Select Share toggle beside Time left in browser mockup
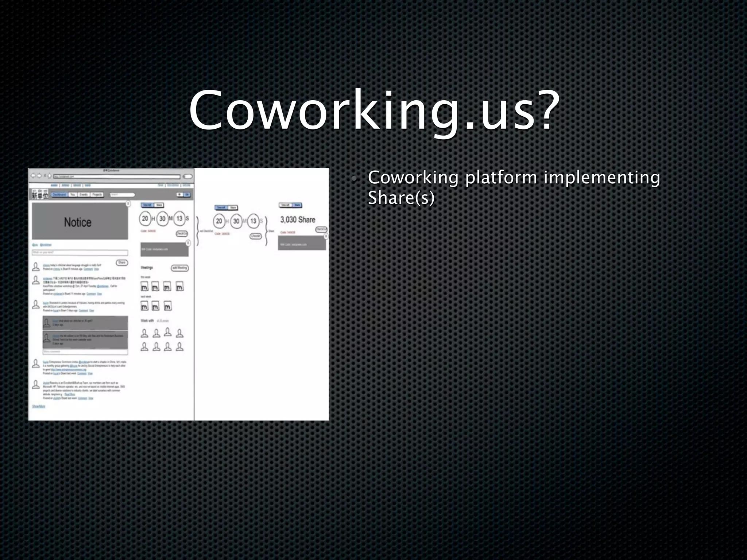The image size is (747, 560). 159,205
